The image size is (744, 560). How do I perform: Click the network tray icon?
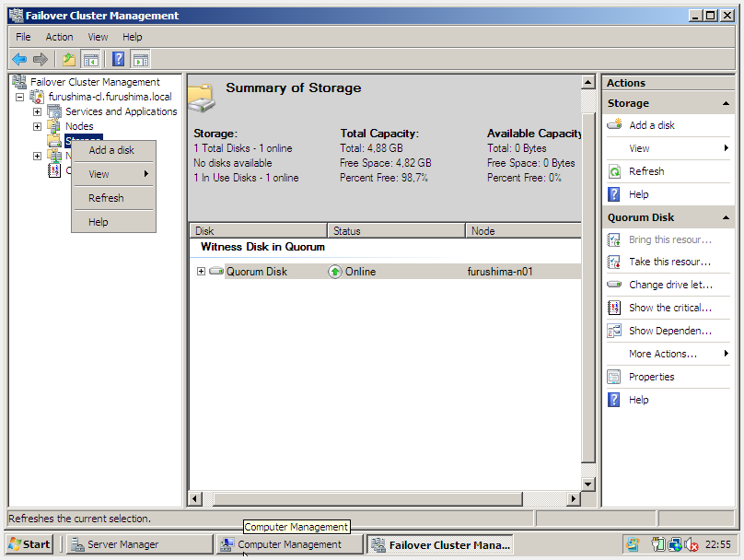(x=675, y=543)
